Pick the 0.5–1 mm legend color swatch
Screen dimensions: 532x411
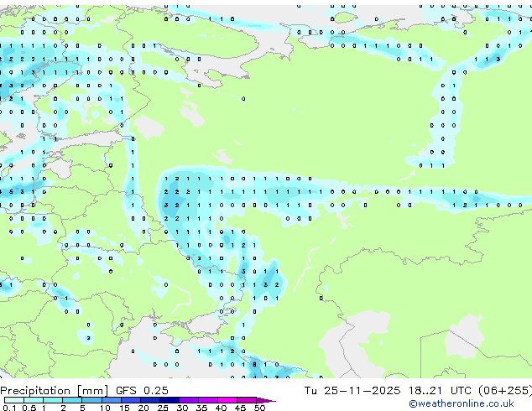34,400
